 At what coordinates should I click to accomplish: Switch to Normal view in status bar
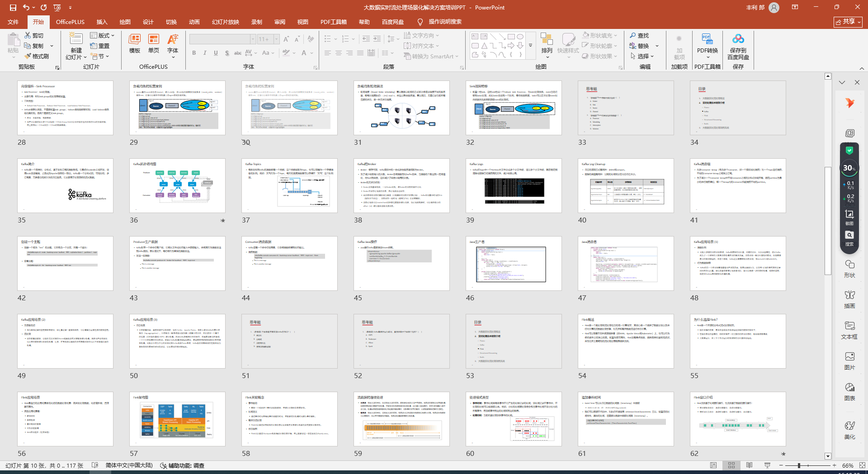[x=713, y=465]
